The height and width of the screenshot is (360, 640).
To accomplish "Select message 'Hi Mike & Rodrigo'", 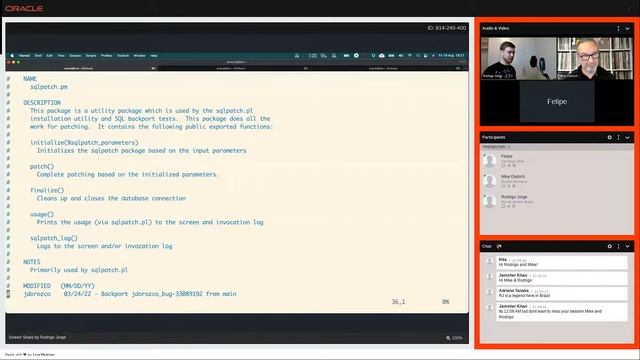I will coord(515,280).
